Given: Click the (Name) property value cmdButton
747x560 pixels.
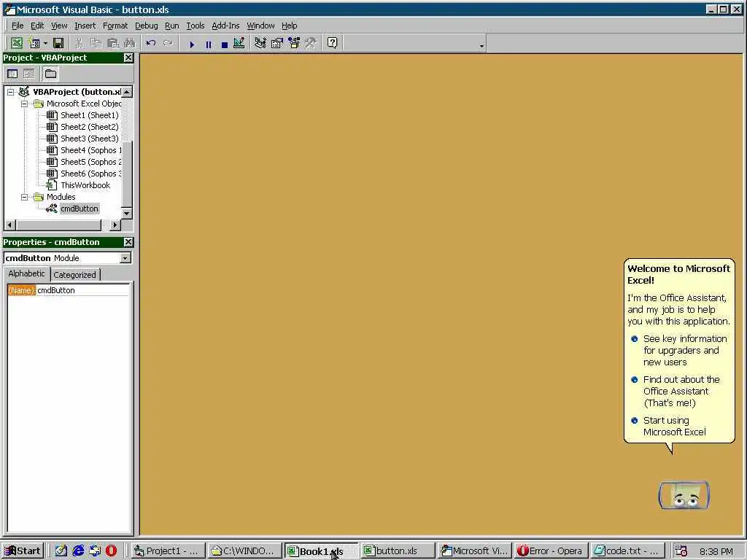Looking at the screenshot, I should click(82, 290).
